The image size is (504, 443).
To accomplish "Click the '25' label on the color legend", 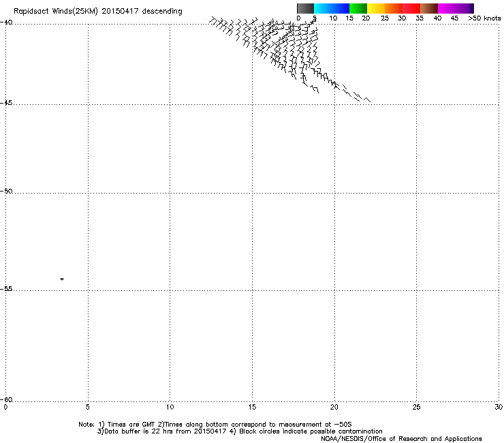I will pyautogui.click(x=385, y=18).
